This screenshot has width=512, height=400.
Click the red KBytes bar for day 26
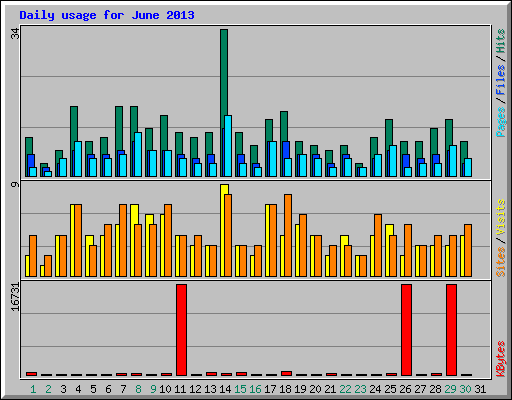tap(406, 330)
